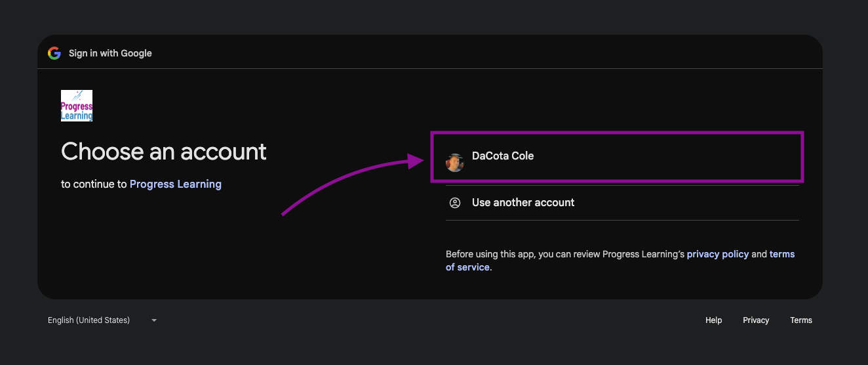
Task: Click the Progress Learning app logo
Action: (77, 106)
